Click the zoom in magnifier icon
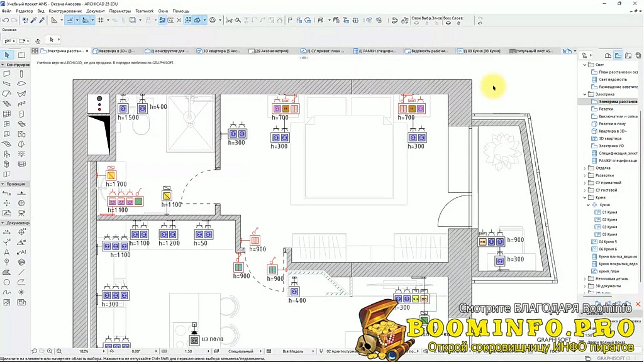Viewport: 644px width, 362px height. click(x=50, y=351)
